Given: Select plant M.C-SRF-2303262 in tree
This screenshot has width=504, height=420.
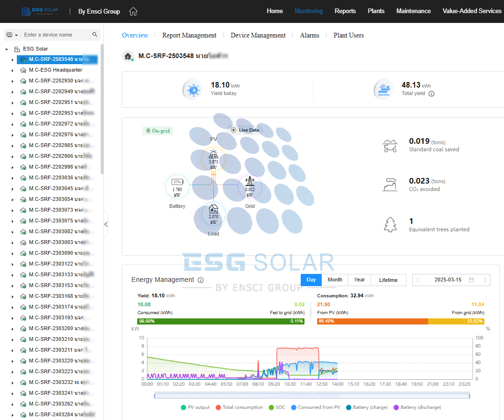Looking at the screenshot, I should (61, 404).
